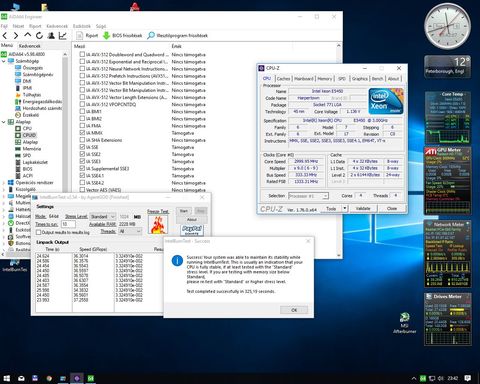Select ACPI item in AIDA64 tree
The image size is (480, 384).
coord(27,176)
